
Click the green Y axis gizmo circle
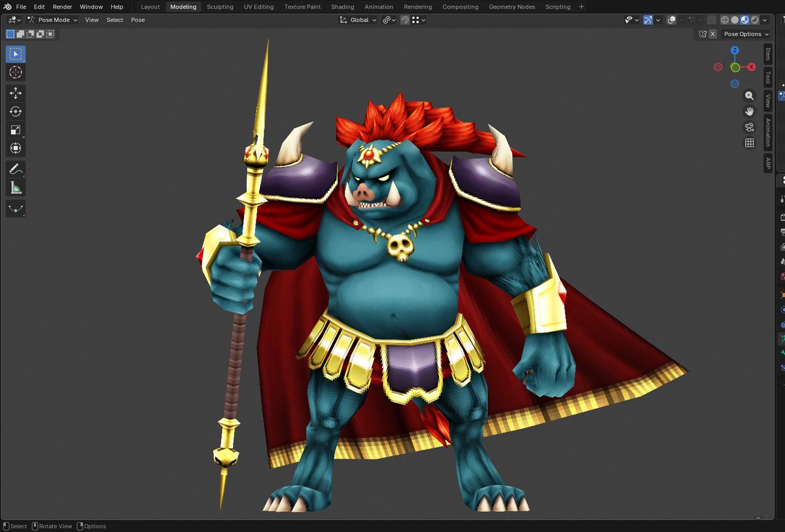[x=735, y=67]
